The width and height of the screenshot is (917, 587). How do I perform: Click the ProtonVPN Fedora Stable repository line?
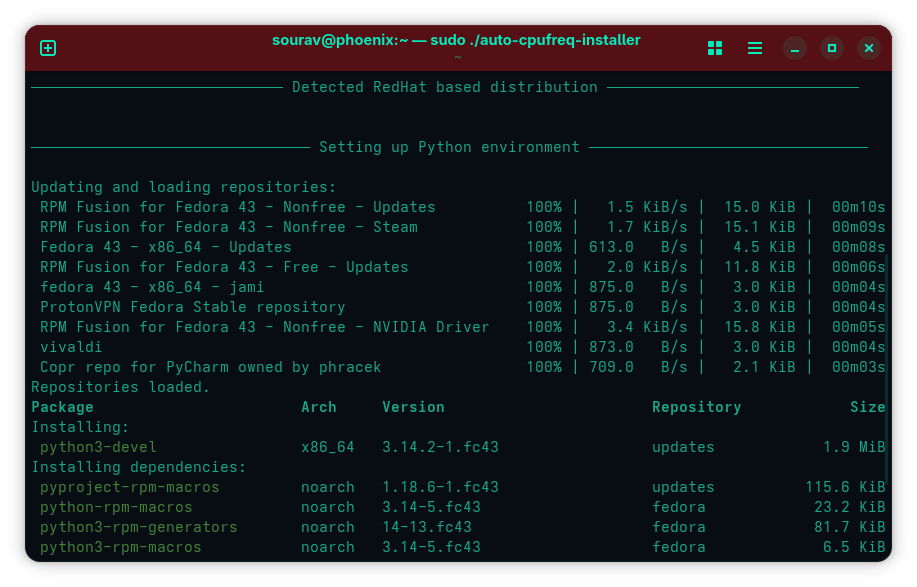[x=192, y=307]
